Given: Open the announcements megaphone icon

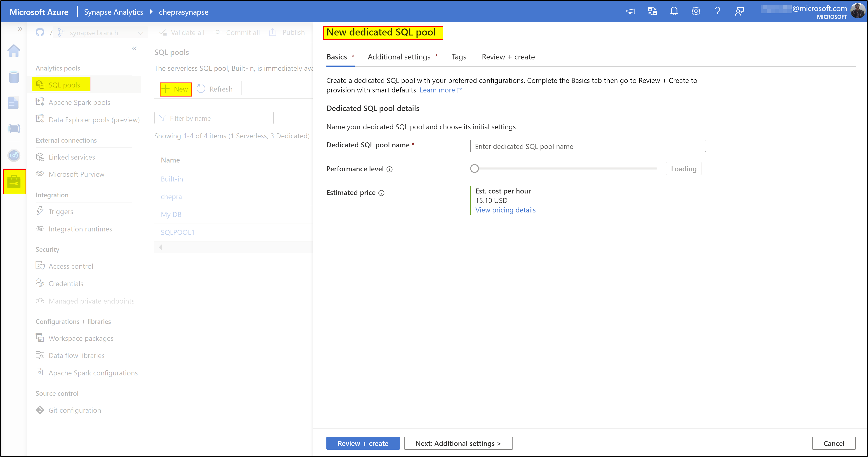Looking at the screenshot, I should tap(630, 12).
